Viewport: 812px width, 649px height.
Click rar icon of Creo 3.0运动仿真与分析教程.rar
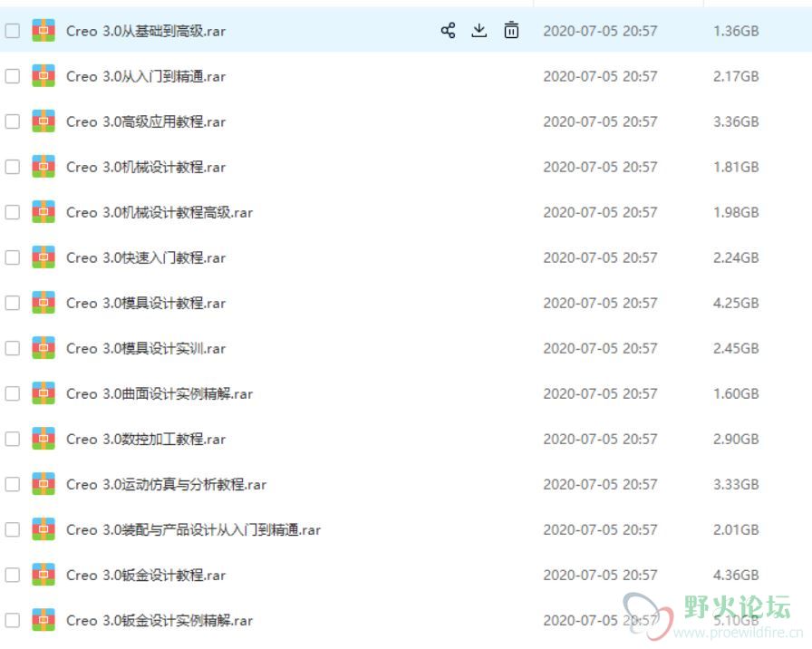pyautogui.click(x=43, y=484)
